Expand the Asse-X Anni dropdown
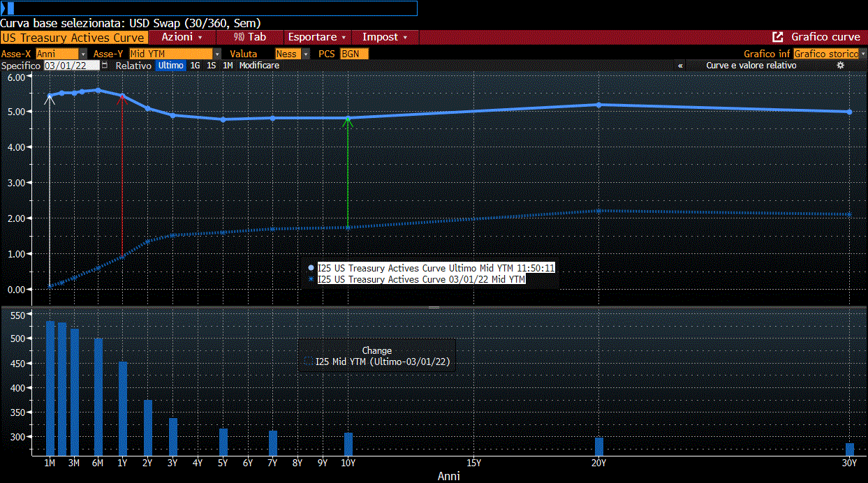 pyautogui.click(x=61, y=54)
